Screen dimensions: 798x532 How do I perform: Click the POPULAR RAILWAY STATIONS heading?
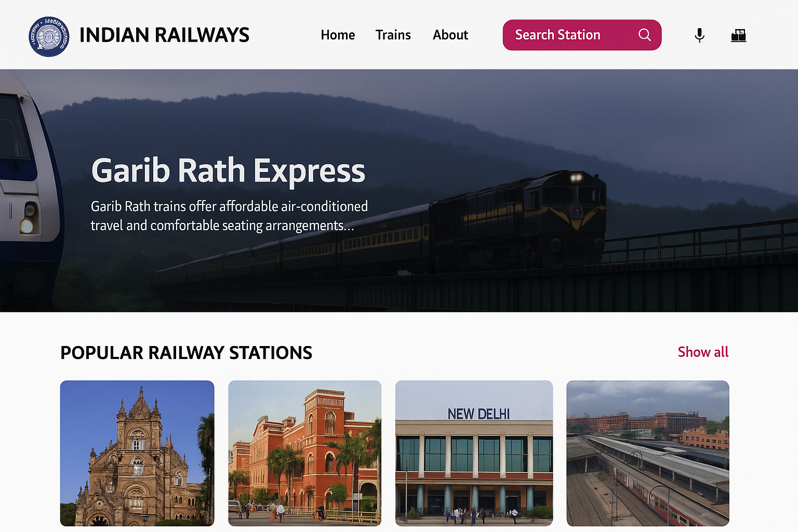pyautogui.click(x=186, y=353)
